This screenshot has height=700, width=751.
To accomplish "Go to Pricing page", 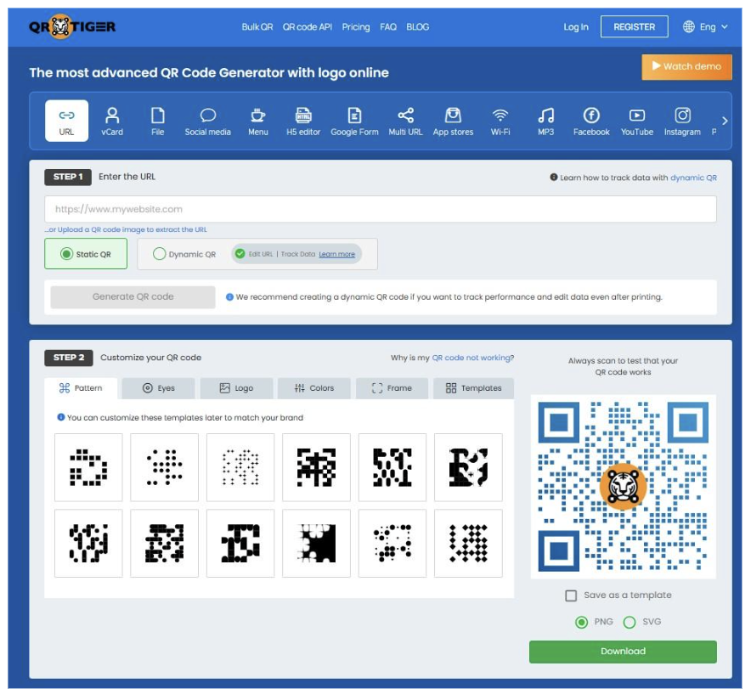I will pyautogui.click(x=356, y=27).
